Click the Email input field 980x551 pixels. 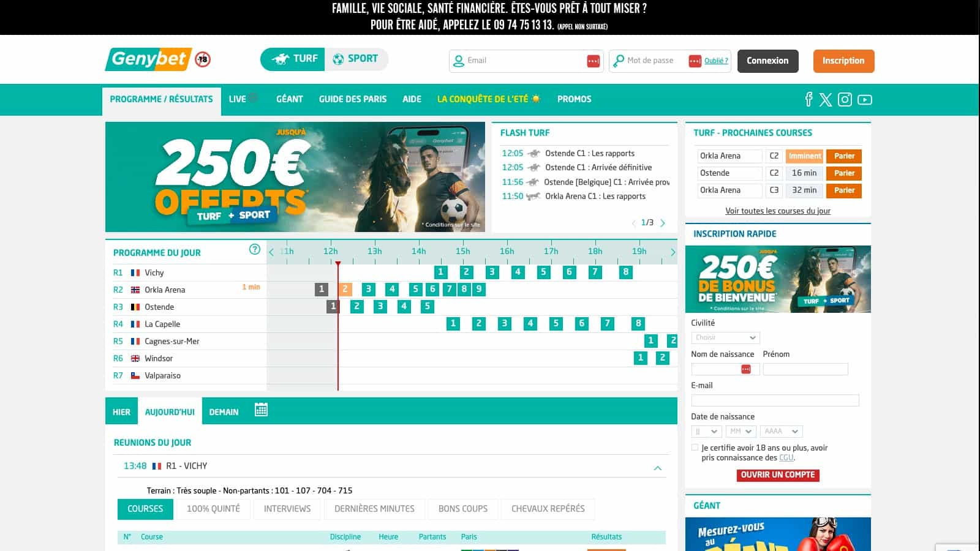526,61
